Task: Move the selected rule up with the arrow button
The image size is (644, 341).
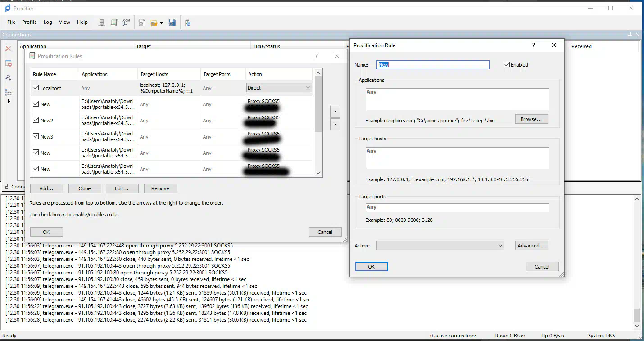Action: (x=335, y=112)
